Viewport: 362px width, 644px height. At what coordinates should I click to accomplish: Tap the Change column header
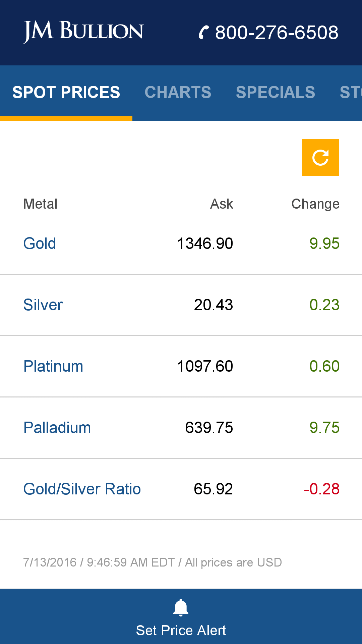point(315,204)
